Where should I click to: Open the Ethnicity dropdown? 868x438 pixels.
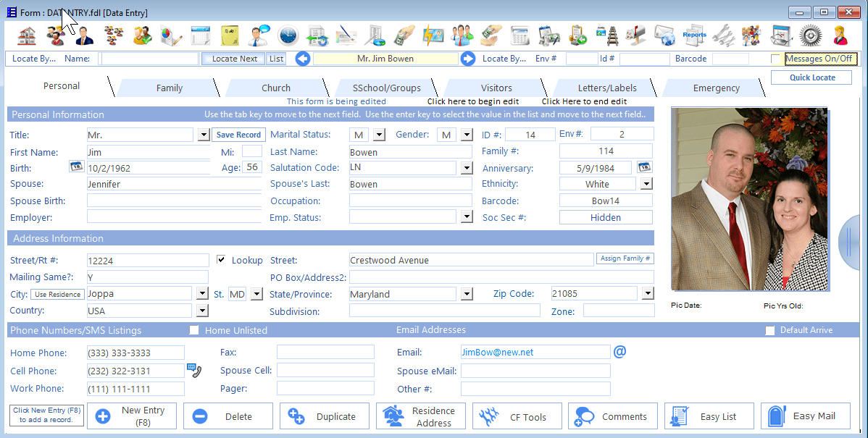point(646,184)
